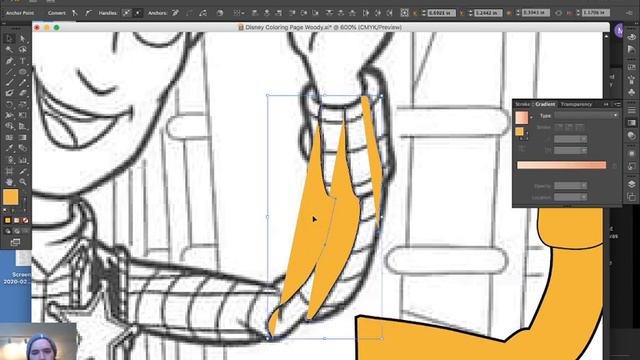Reset to default fill and stroke
Viewport: 640px width, 360px height.
click(5, 210)
